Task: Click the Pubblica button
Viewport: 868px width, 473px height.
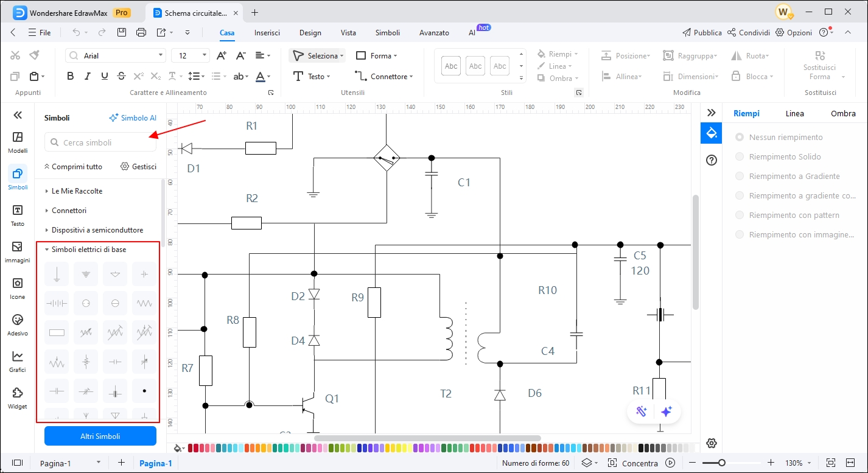Action: (702, 32)
